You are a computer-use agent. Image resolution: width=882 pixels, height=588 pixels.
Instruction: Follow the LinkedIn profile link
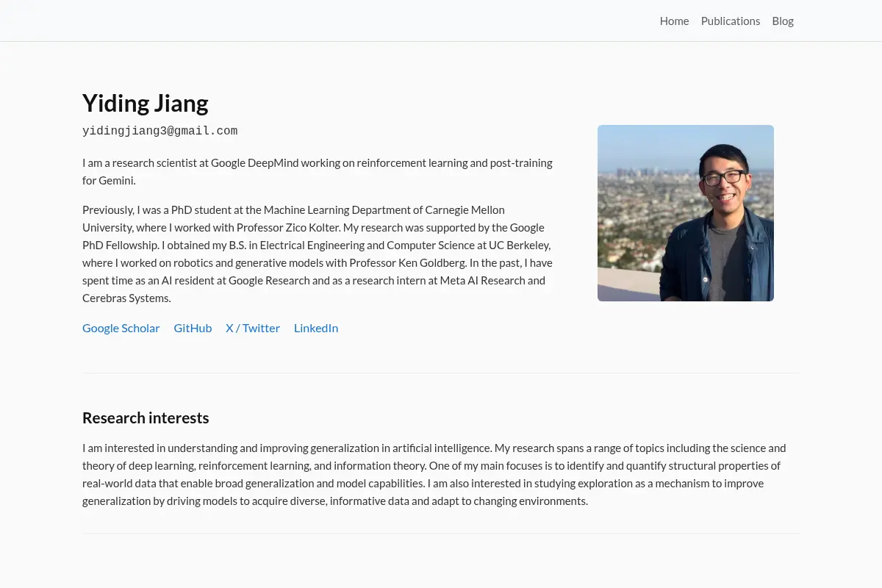(x=316, y=328)
